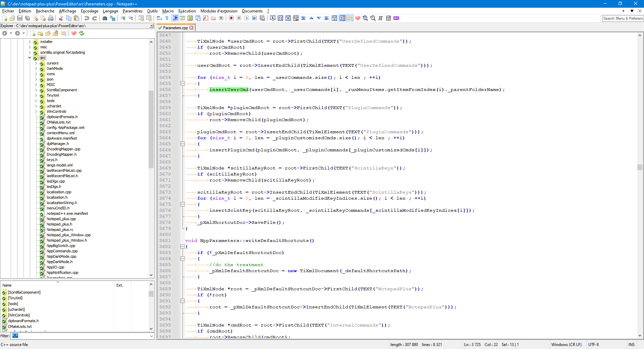
Task: Open Find with the binoculars icon
Action: tap(105, 18)
